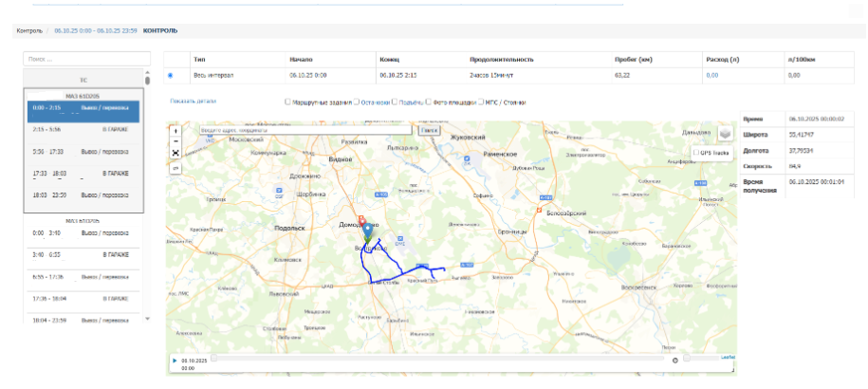Click the ruler tool below fullscreen button
This screenshot has height=389, width=868.
pos(175,168)
